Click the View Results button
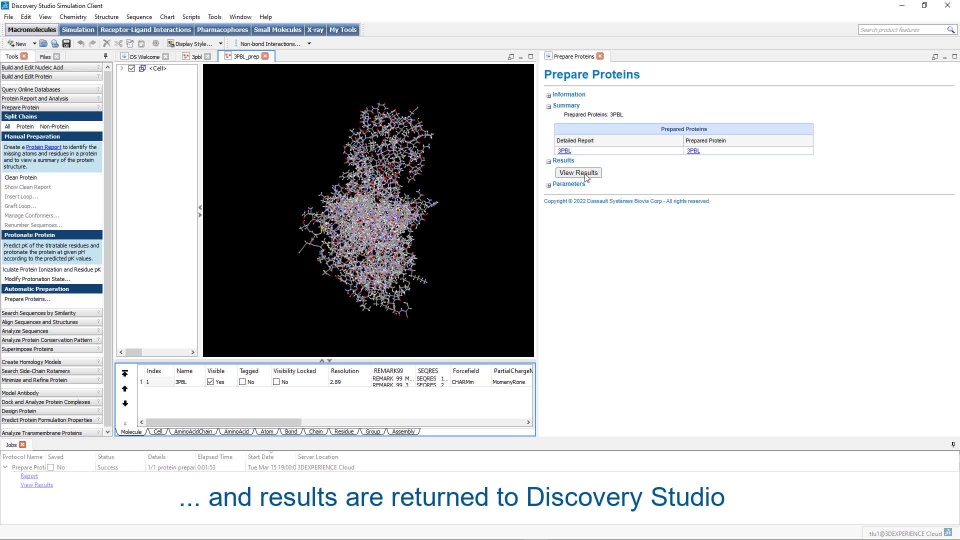Viewport: 960px width, 540px height. coord(578,173)
